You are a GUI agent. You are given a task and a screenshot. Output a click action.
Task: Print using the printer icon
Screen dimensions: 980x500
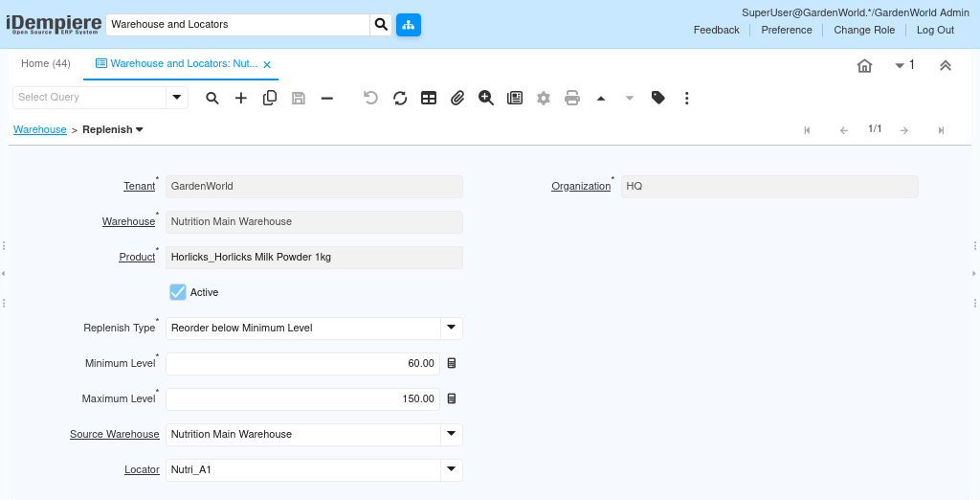[572, 98]
